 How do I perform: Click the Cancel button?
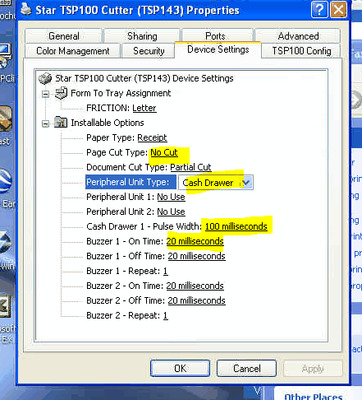(247, 368)
